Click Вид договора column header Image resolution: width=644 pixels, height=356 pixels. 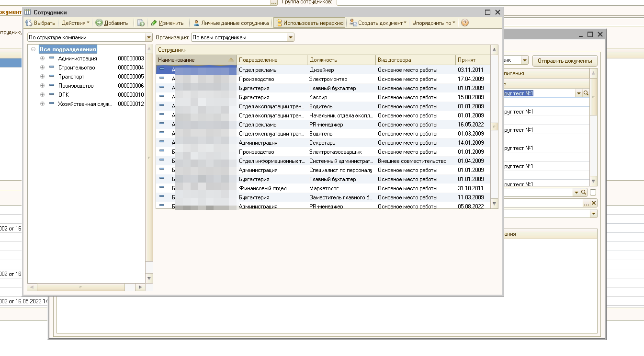416,60
